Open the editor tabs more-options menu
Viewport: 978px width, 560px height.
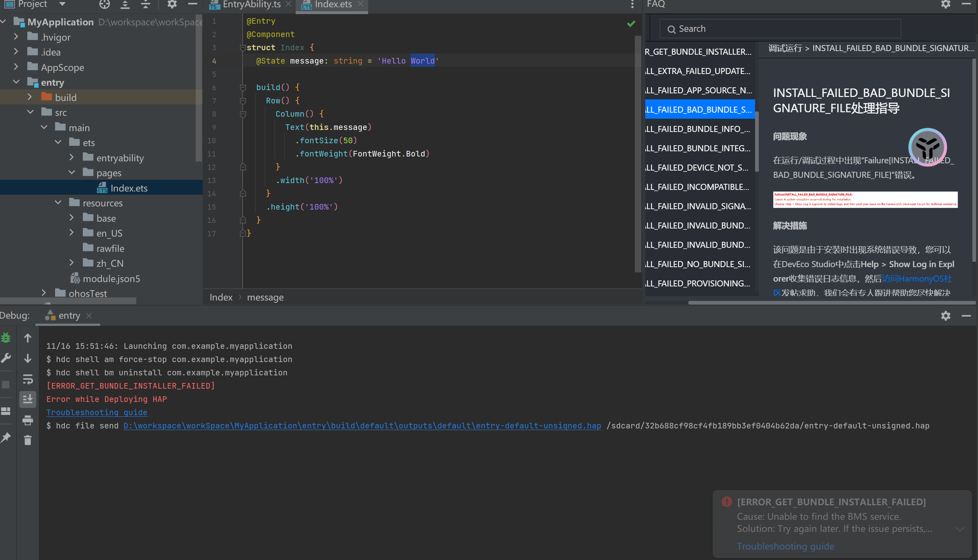click(632, 4)
